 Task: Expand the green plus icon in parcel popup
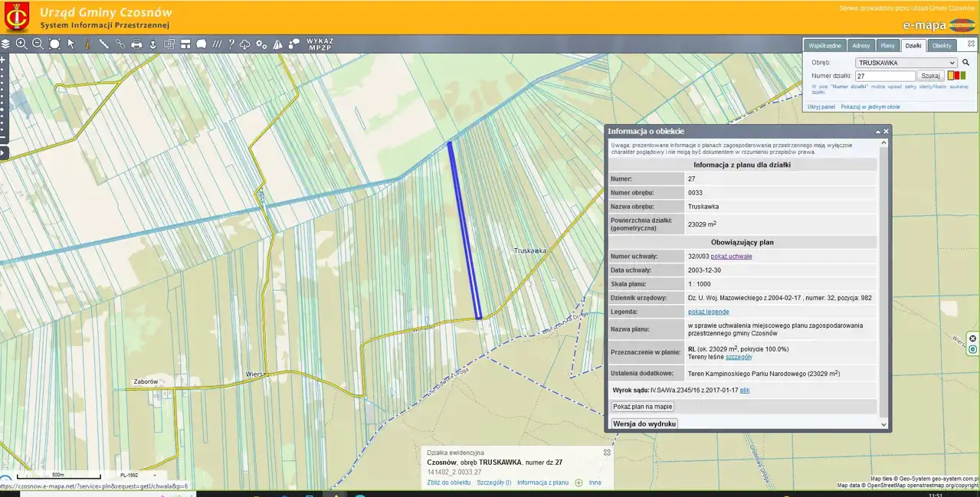tap(578, 482)
